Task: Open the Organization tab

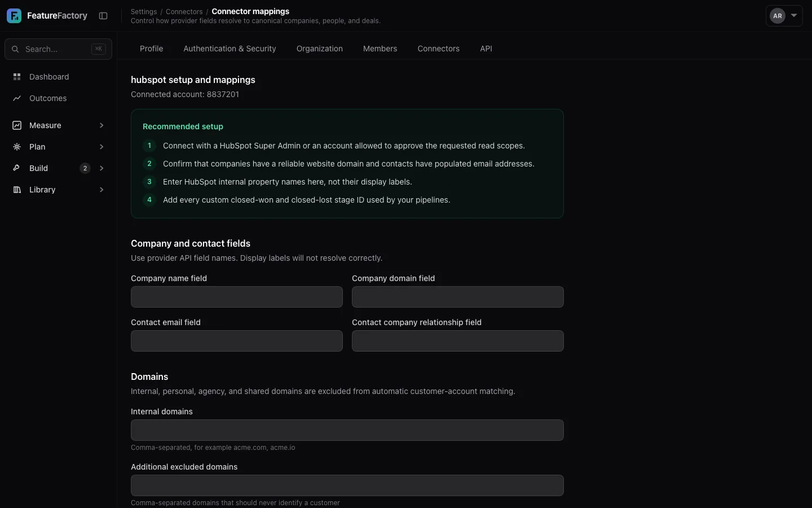Action: (x=320, y=49)
